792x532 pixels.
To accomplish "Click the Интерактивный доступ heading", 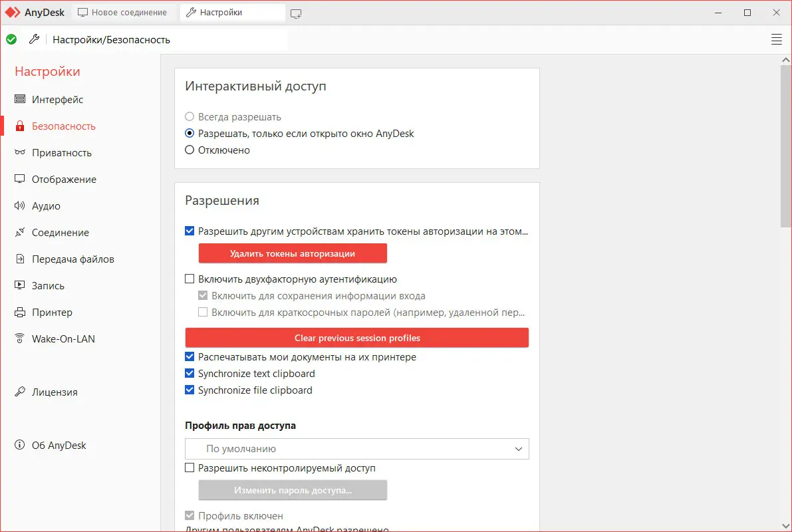I will 255,86.
